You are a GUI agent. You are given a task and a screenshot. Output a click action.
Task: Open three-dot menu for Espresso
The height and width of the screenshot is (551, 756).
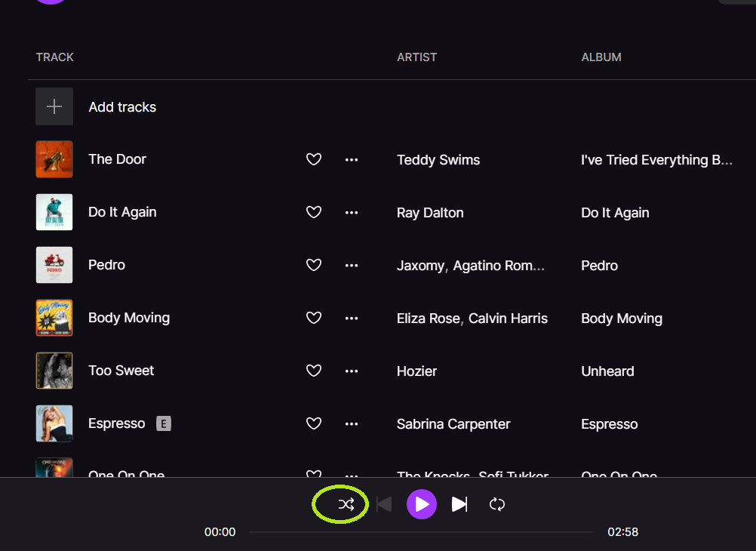click(352, 423)
